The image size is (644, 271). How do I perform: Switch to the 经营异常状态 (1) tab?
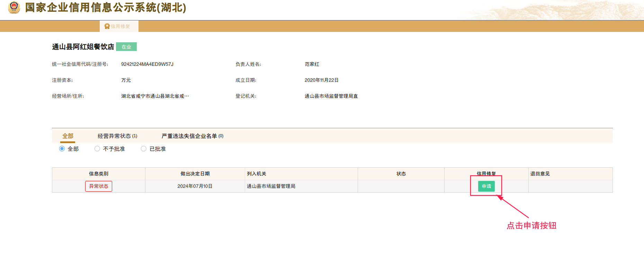(x=117, y=136)
